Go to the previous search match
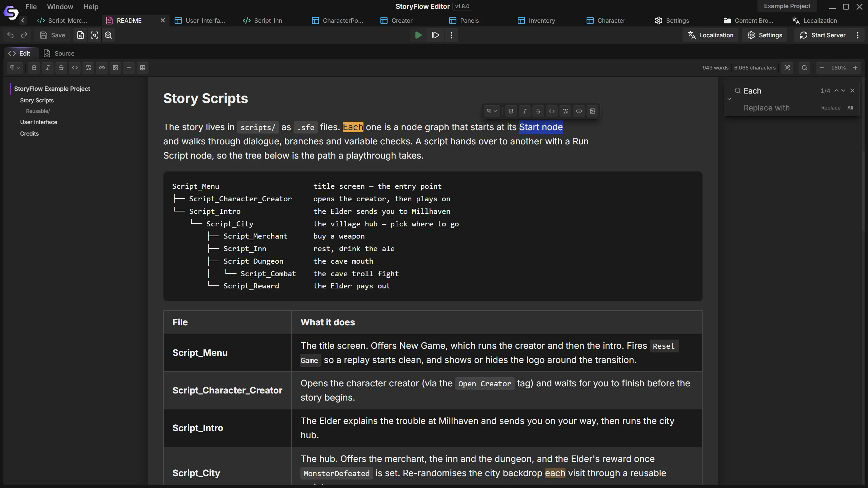The width and height of the screenshot is (868, 488). pyautogui.click(x=836, y=91)
